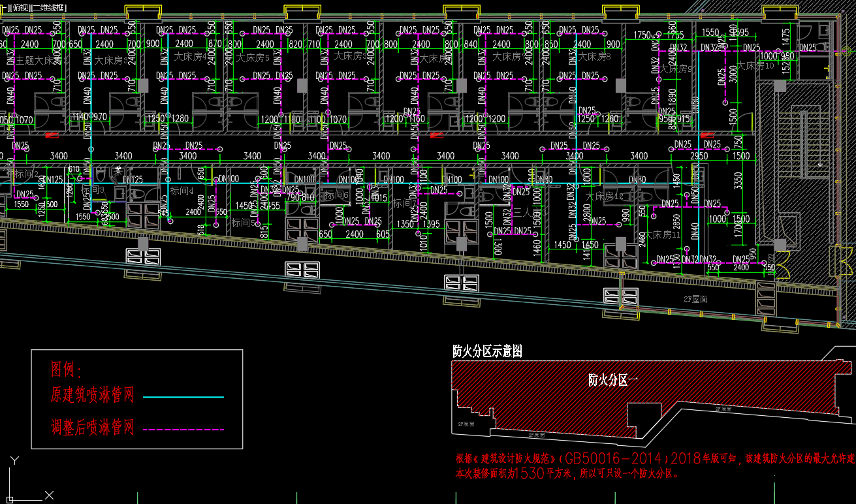
Task: Select the cyan original sprinkler legend line
Action: tap(183, 397)
